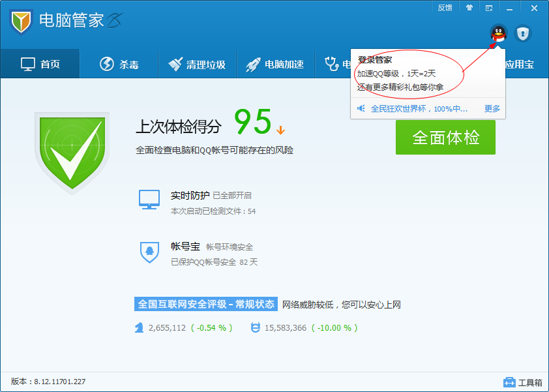Image resolution: width=549 pixels, height=392 pixels.
Task: Click the home icon in the title bar
Action: click(x=469, y=7)
